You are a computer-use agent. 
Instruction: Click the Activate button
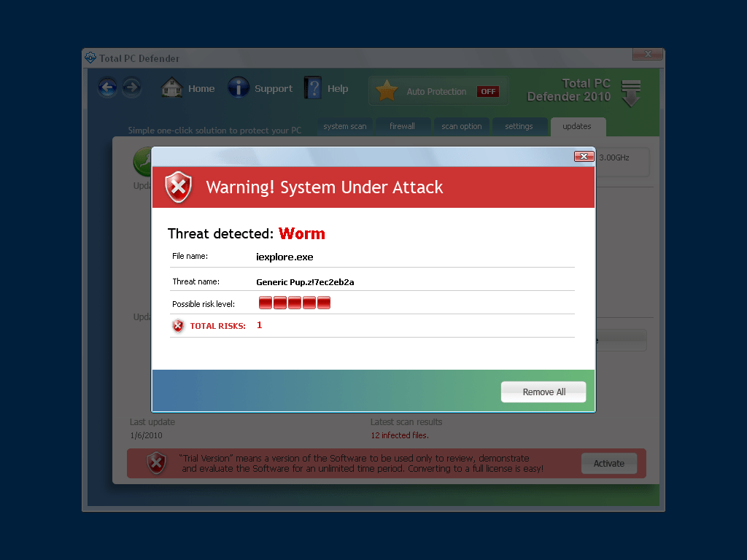point(608,463)
